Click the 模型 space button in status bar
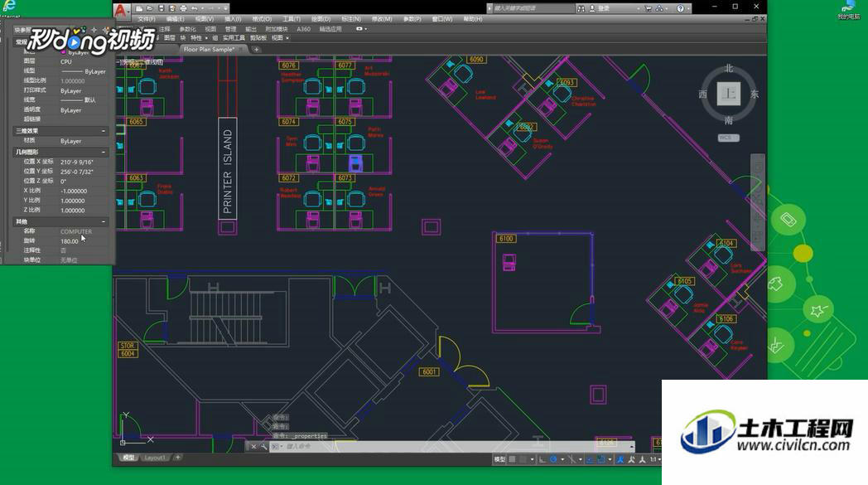The width and height of the screenshot is (868, 485). tap(499, 459)
